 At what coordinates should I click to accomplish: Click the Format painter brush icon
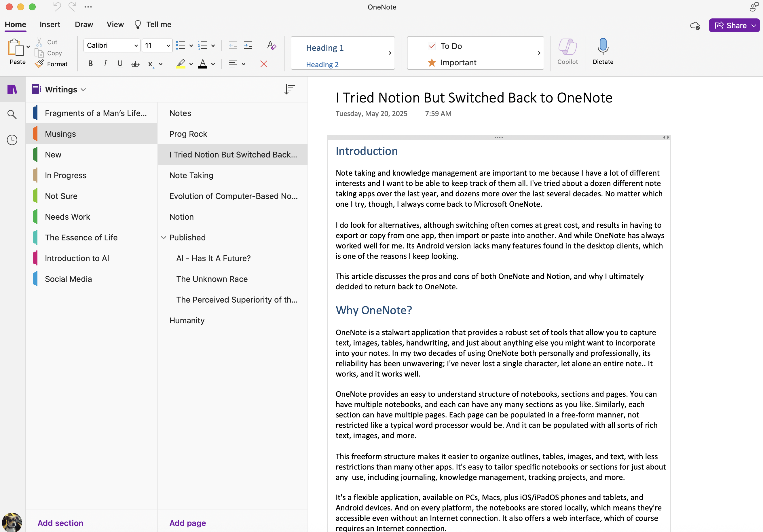click(x=39, y=64)
